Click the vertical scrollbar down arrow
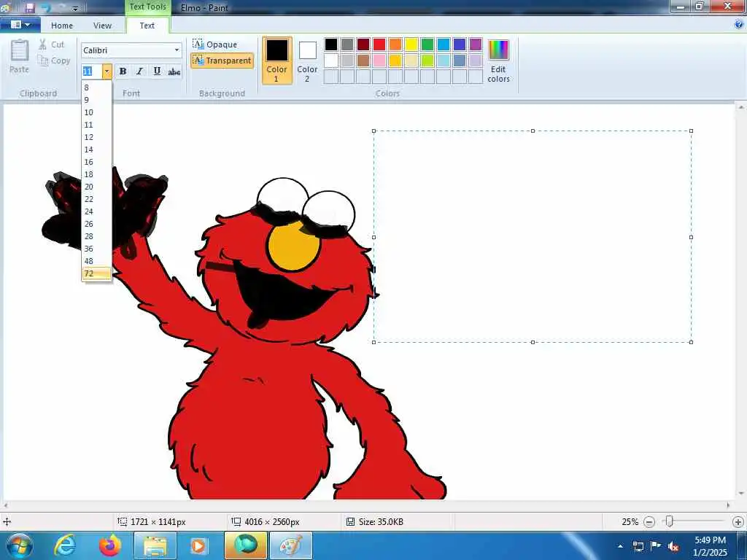The height and width of the screenshot is (560, 747). [741, 494]
